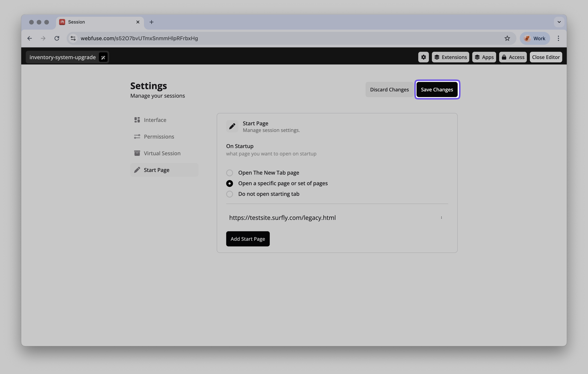The height and width of the screenshot is (374, 588).
Task: Open the session settings gear
Action: click(x=423, y=57)
